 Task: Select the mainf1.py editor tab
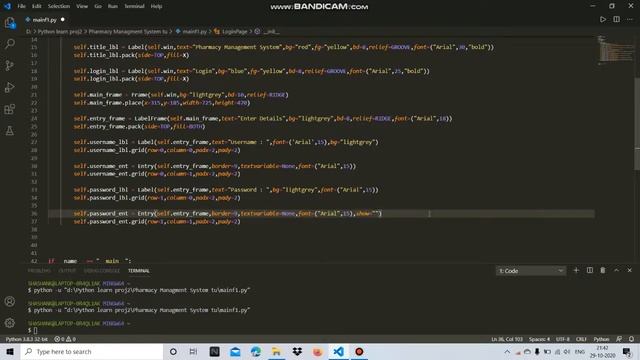point(45,20)
